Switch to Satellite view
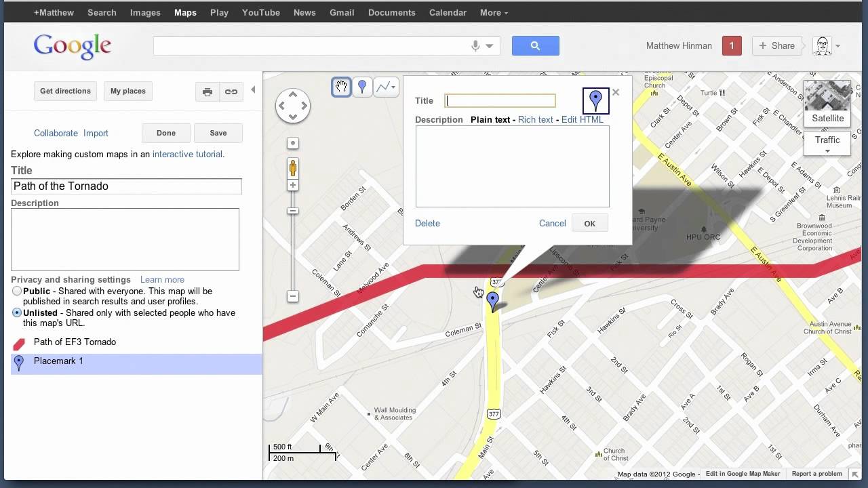This screenshot has height=488, width=868. pyautogui.click(x=827, y=104)
